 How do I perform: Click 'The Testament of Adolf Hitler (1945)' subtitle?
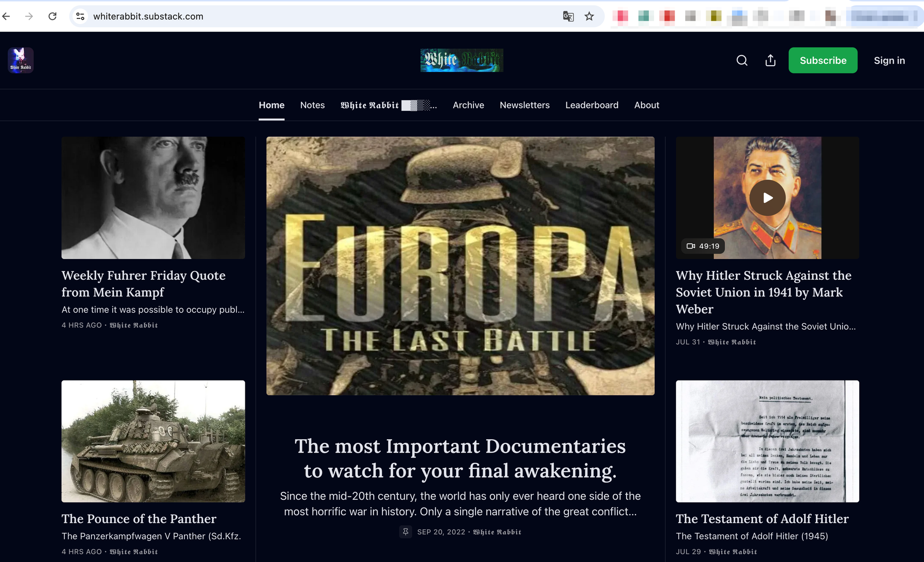[x=752, y=536]
